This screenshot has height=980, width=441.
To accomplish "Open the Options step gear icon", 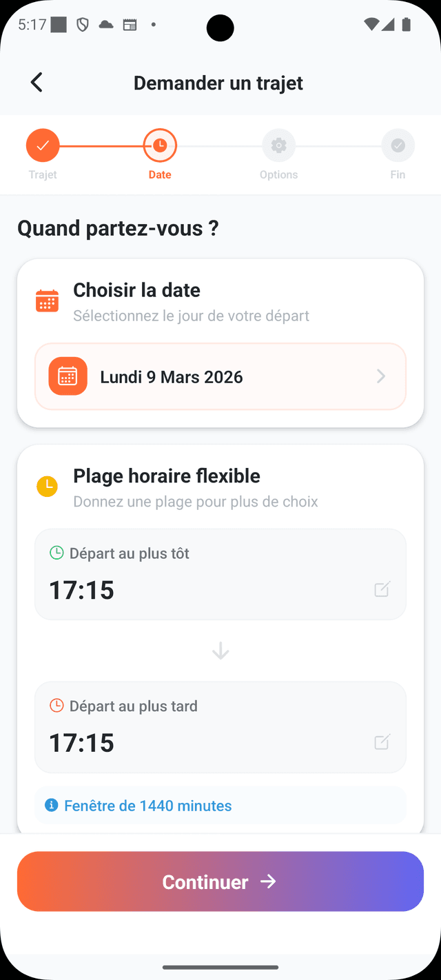I will click(x=278, y=145).
